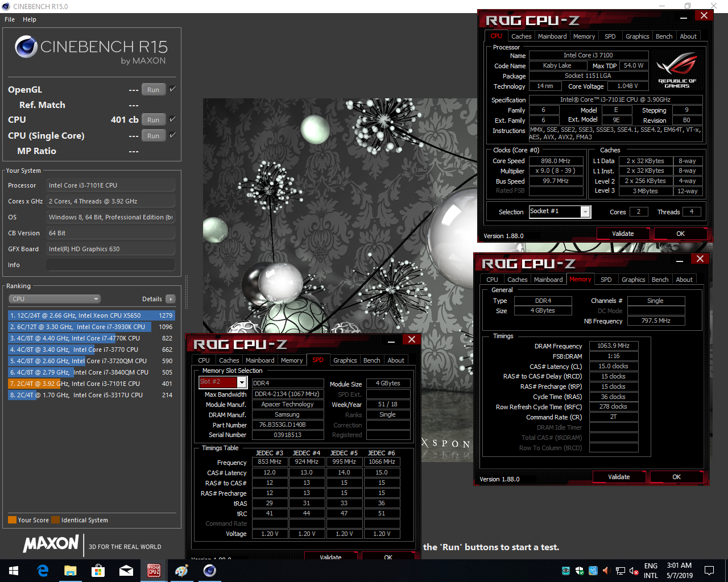Click the Code Name value Kaby Lake
The height and width of the screenshot is (582, 728).
tap(557, 66)
